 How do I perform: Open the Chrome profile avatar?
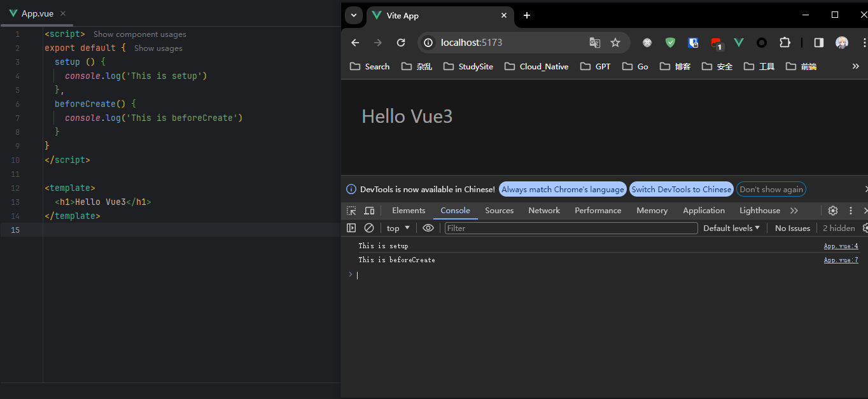[842, 43]
